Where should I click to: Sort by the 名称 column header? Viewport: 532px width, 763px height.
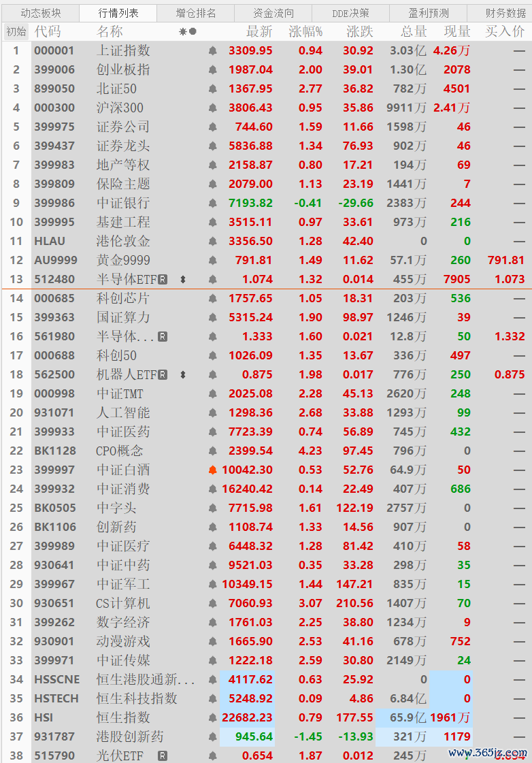110,31
